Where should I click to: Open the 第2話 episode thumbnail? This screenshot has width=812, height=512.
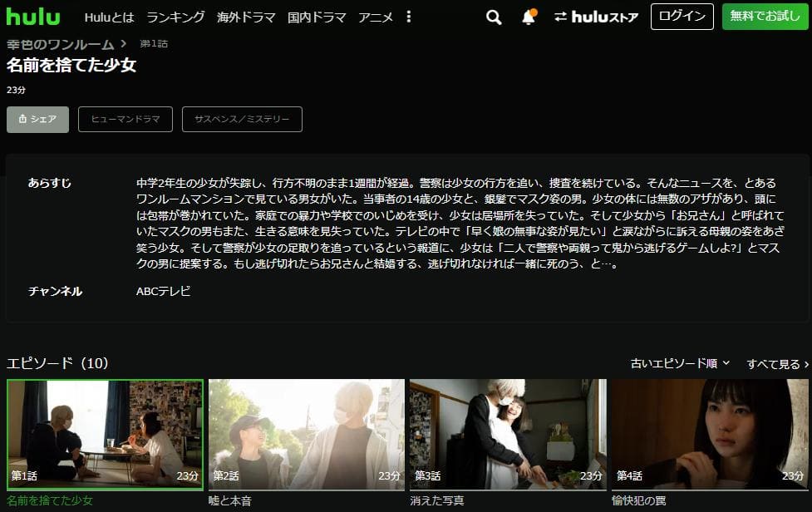tap(307, 435)
